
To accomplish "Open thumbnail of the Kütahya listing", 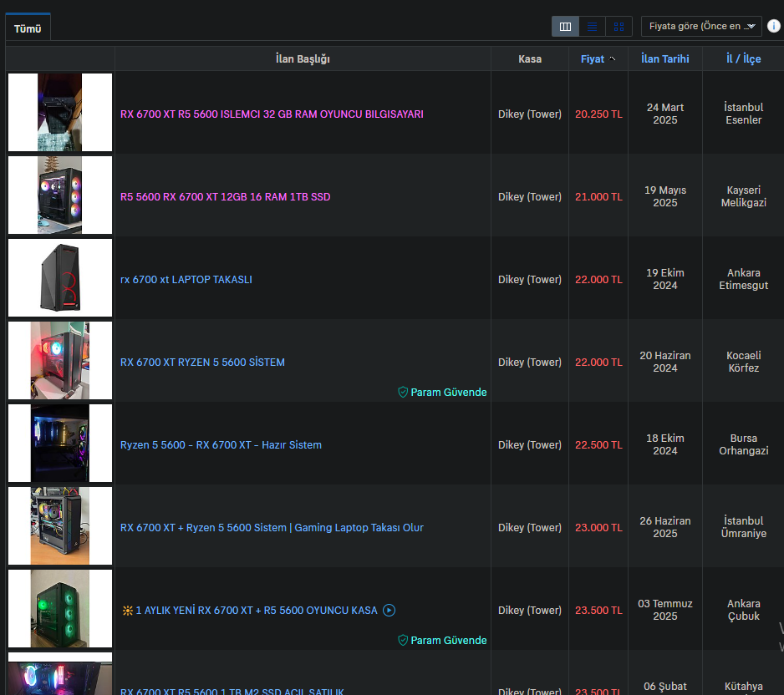I will (60, 673).
